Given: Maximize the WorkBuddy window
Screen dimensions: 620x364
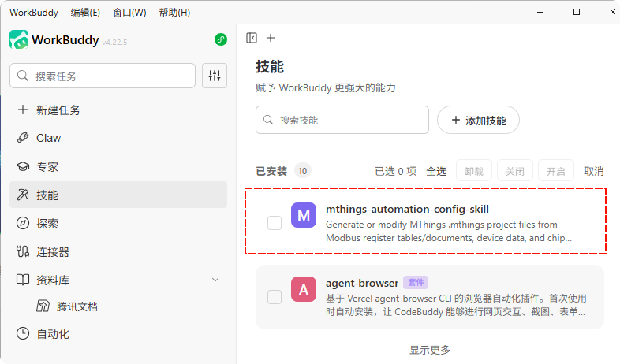Looking at the screenshot, I should [x=577, y=13].
